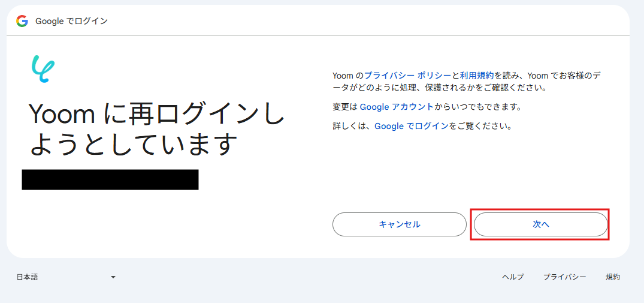Open 規約 in the footer
644x303 pixels.
coord(612,277)
